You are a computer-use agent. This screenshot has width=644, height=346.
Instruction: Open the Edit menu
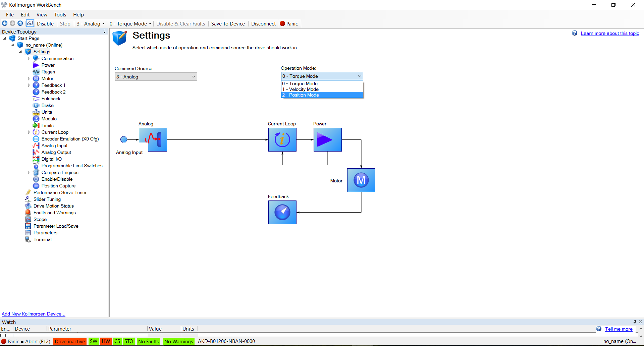point(25,15)
